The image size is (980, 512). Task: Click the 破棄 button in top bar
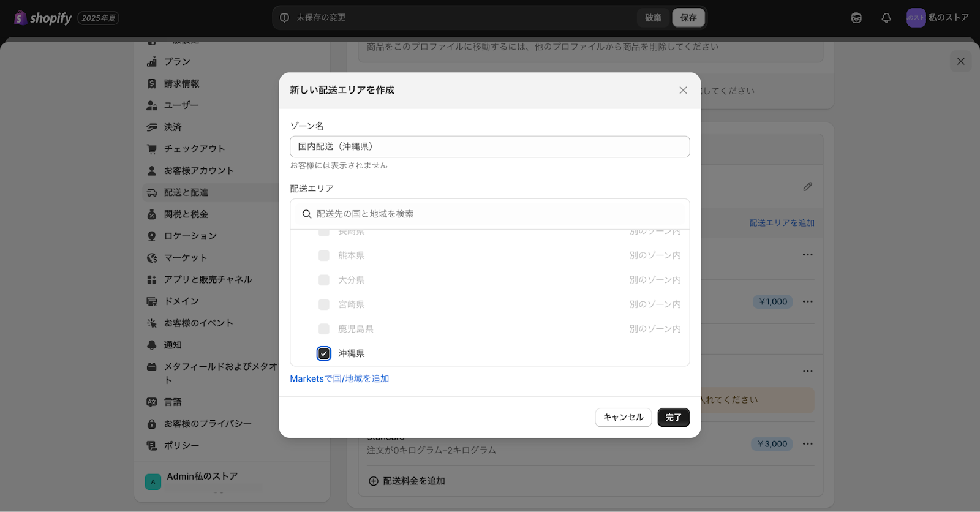654,18
